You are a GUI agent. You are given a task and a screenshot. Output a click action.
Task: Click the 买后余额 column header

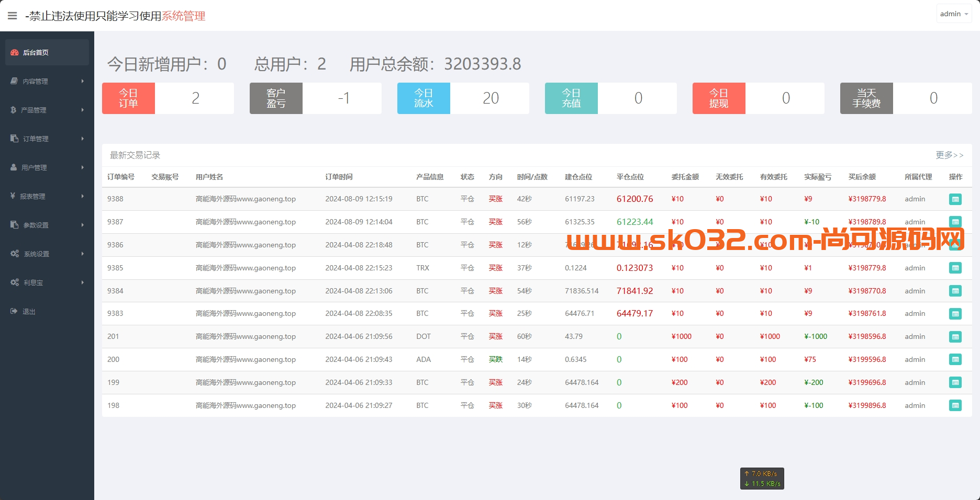click(x=862, y=177)
